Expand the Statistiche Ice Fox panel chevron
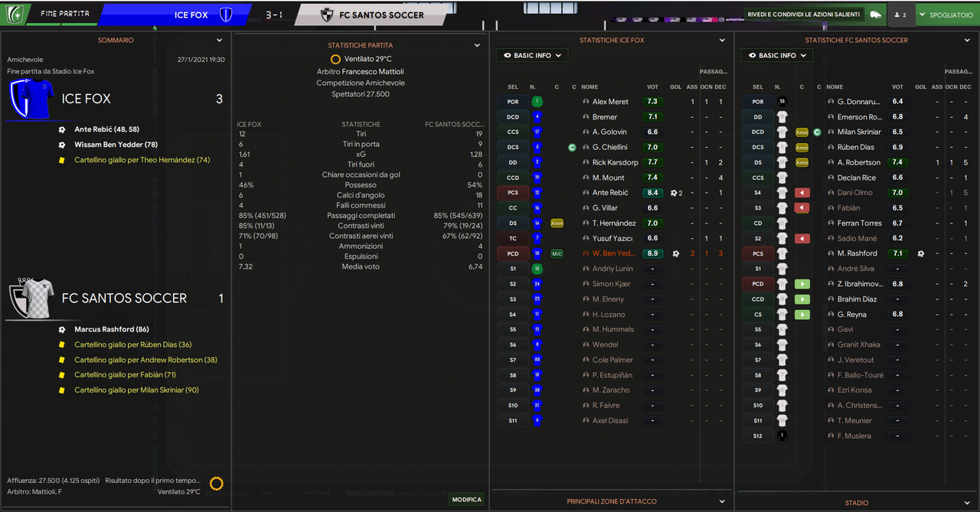The height and width of the screenshot is (512, 980). 722,40
